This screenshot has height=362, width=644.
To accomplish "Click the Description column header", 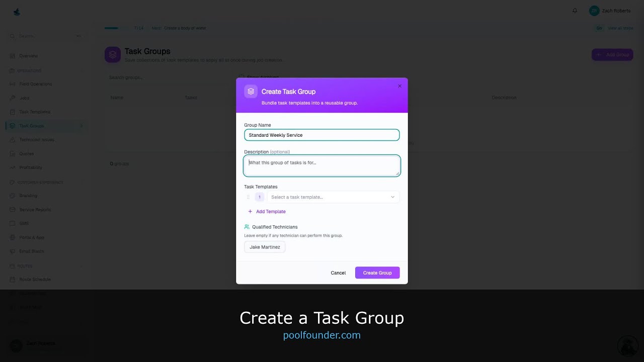I will (504, 98).
